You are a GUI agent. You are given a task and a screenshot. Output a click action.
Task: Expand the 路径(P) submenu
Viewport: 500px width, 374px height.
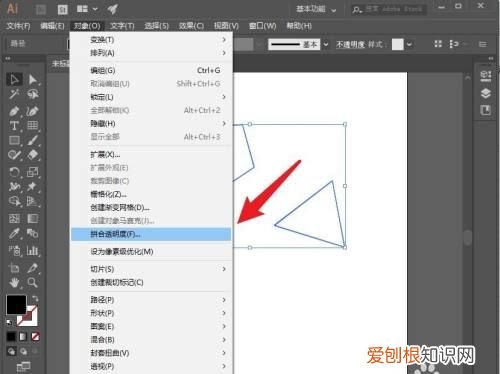coord(151,300)
